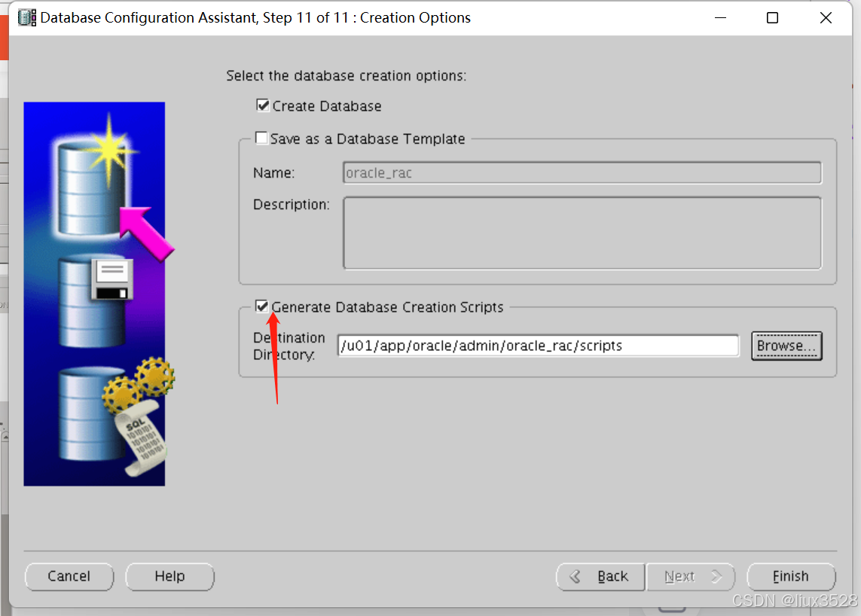The width and height of the screenshot is (861, 616).
Task: Click the database with floppy disk image
Action: coord(96,301)
